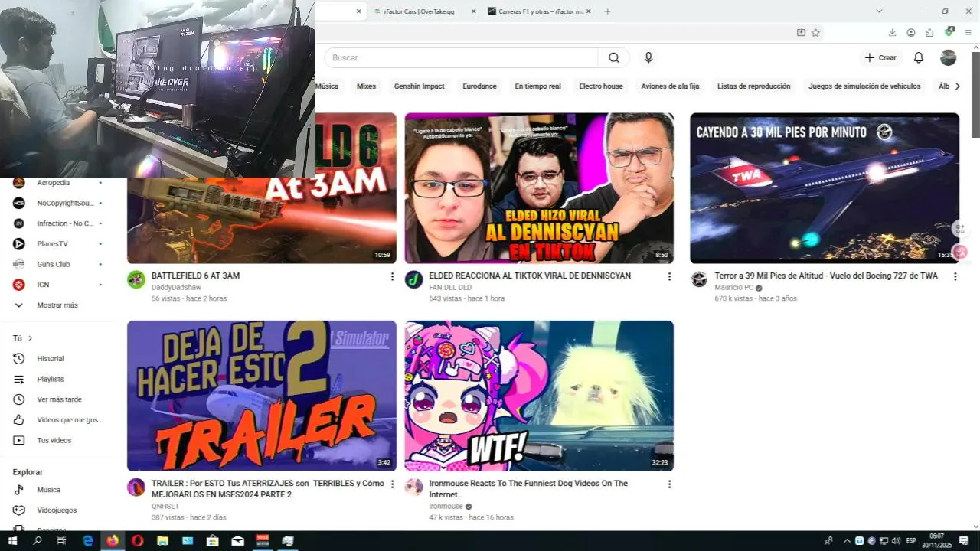
Task: Open Opera browser from the taskbar
Action: [x=138, y=540]
